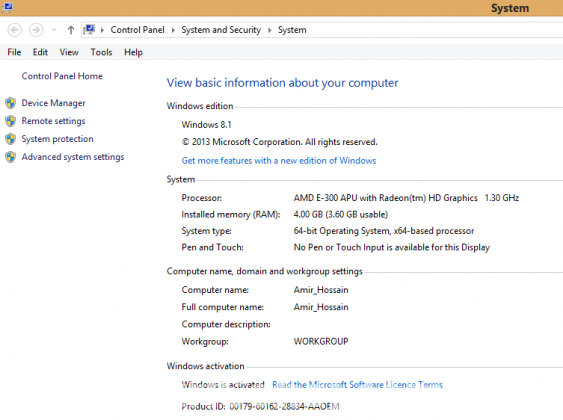
Task: Click Get more features with new edition link
Action: [x=279, y=160]
